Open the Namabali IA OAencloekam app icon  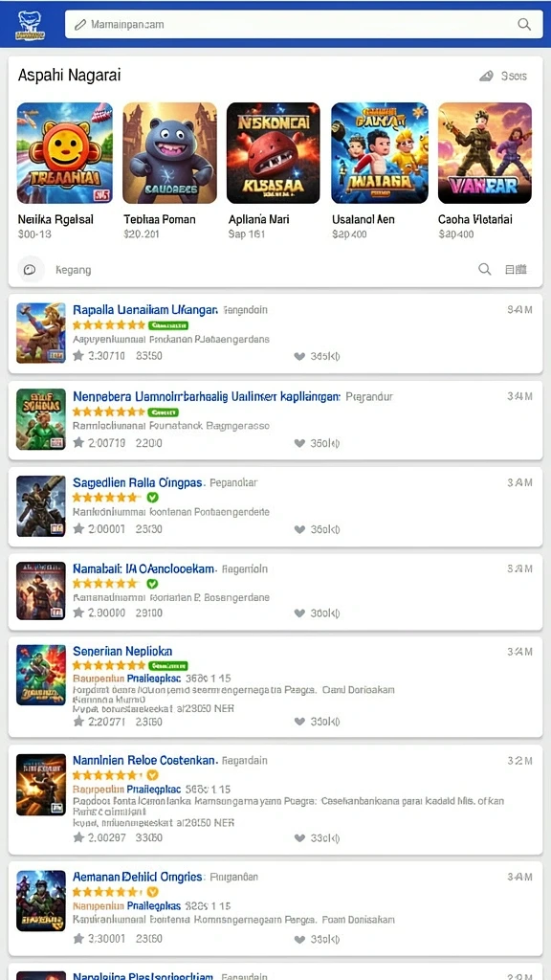[x=40, y=590]
